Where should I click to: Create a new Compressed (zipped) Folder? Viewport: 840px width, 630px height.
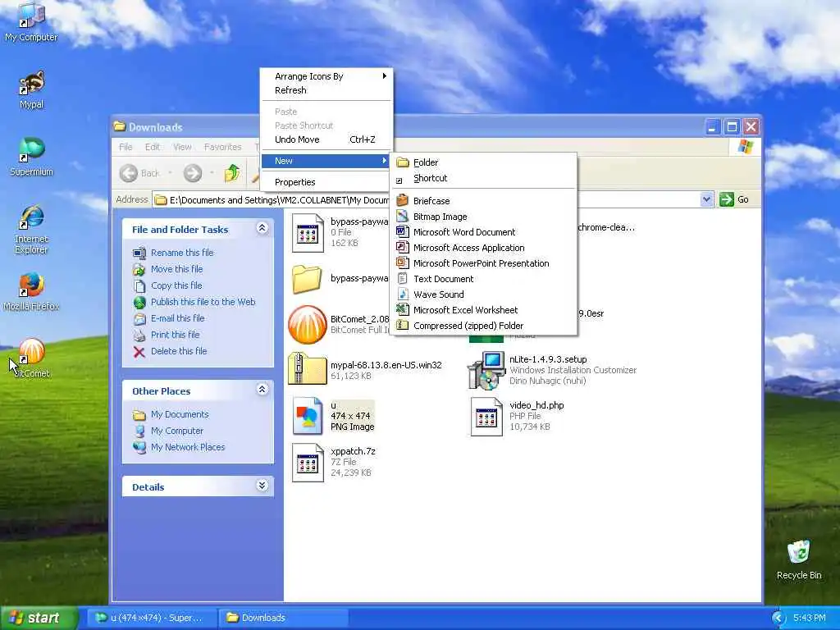coord(484,325)
